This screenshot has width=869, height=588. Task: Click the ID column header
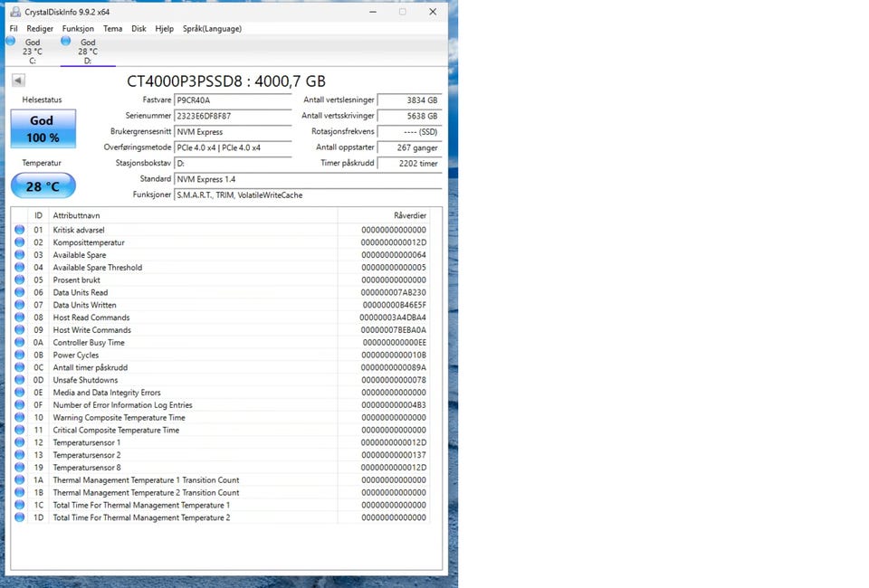coord(38,215)
